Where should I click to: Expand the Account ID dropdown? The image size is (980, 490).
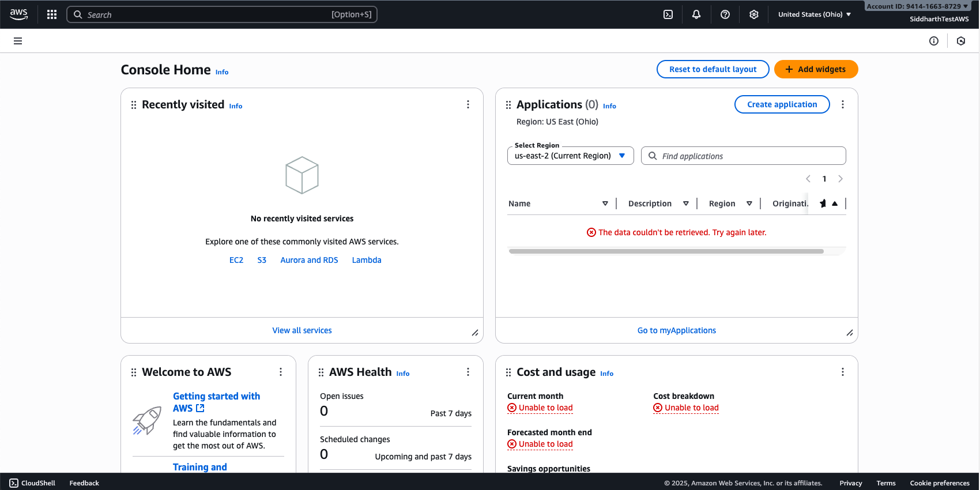[x=917, y=6]
